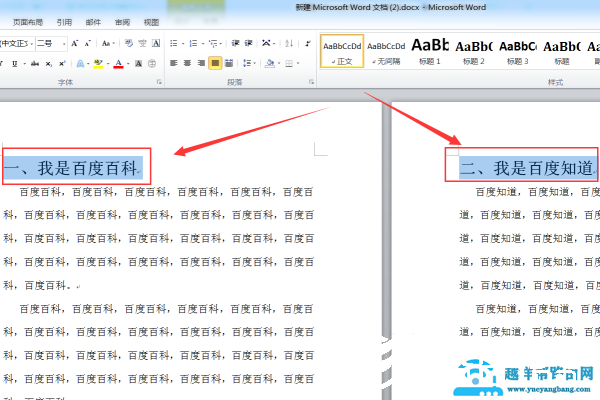Switch to 视图 tab
This screenshot has height=400, width=600.
[x=151, y=23]
